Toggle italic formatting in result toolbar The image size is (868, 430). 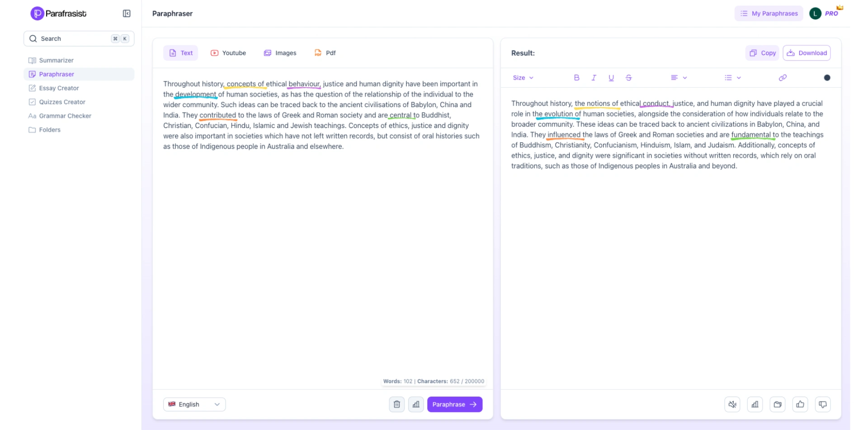coord(594,78)
